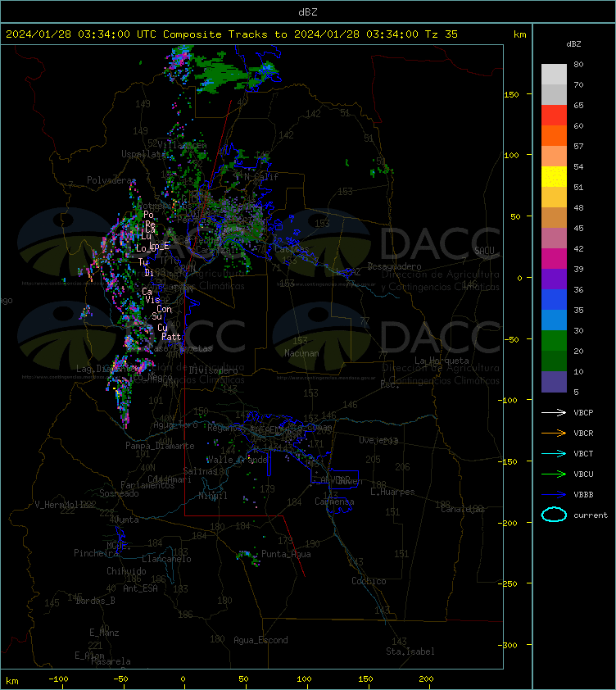Click the 'SACU' map label
616x690 pixels.
point(484,251)
